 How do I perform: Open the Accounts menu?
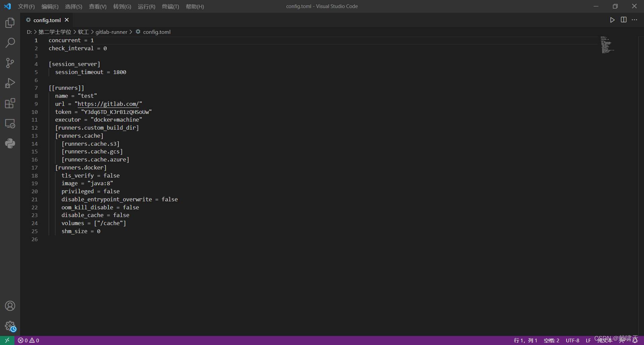tap(10, 306)
